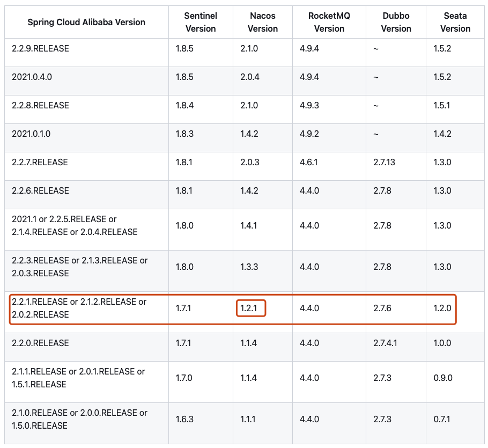Select the Seata version 0.7.1 cell

(442, 420)
